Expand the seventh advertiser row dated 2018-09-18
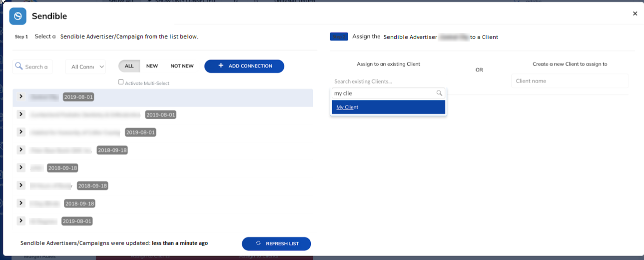This screenshot has width=644, height=260. [x=20, y=203]
